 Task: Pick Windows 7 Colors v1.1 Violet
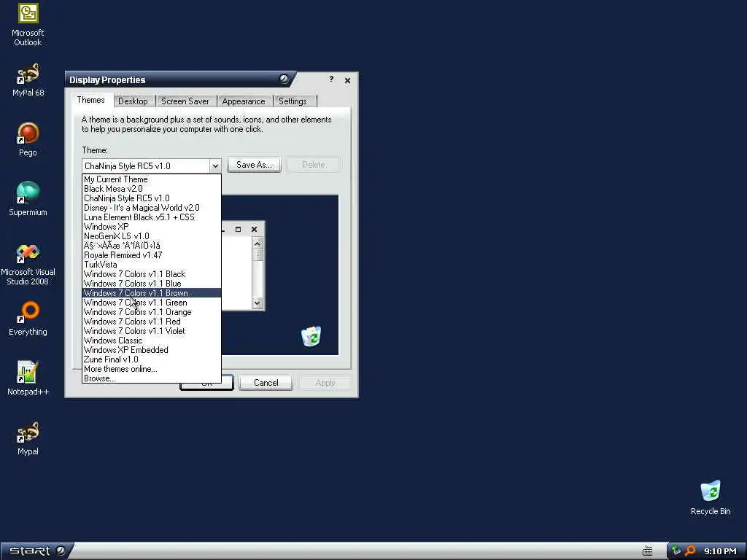pyautogui.click(x=152, y=331)
